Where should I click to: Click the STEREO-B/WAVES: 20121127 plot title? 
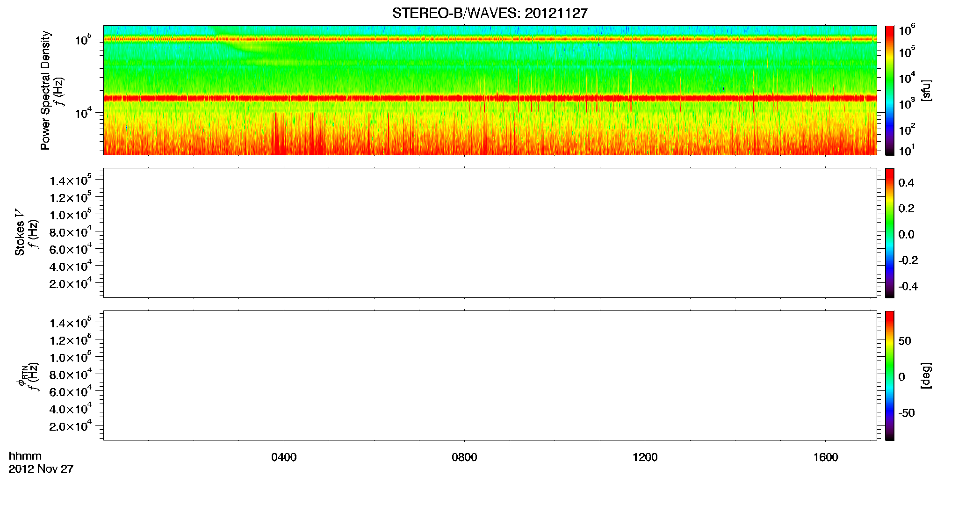pos(490,13)
